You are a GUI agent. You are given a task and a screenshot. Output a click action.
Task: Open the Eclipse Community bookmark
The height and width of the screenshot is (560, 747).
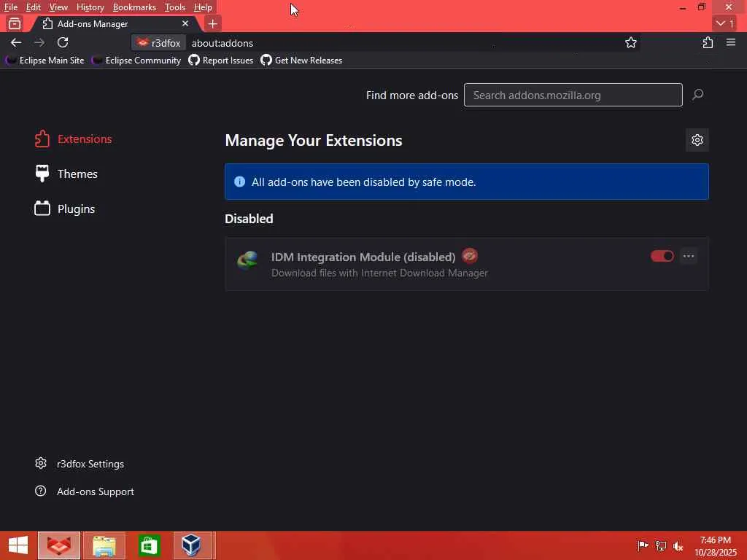click(136, 61)
